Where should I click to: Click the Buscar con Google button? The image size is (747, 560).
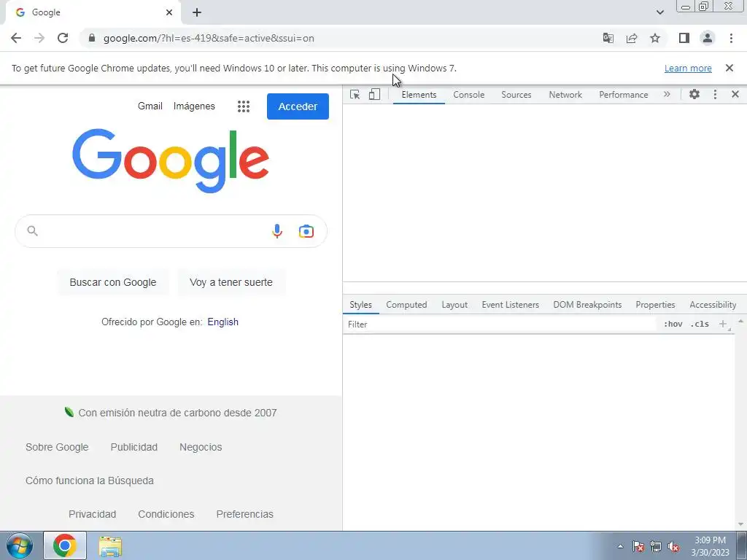coord(113,282)
